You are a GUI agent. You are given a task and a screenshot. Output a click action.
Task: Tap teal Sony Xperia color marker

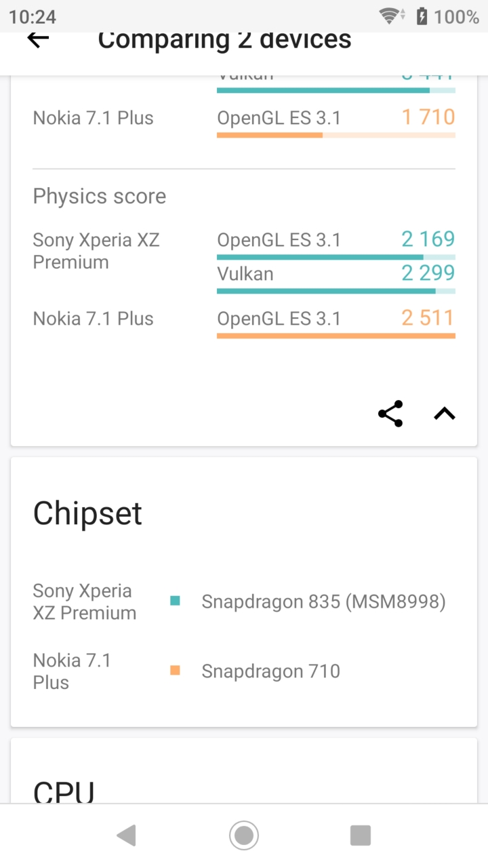175,601
